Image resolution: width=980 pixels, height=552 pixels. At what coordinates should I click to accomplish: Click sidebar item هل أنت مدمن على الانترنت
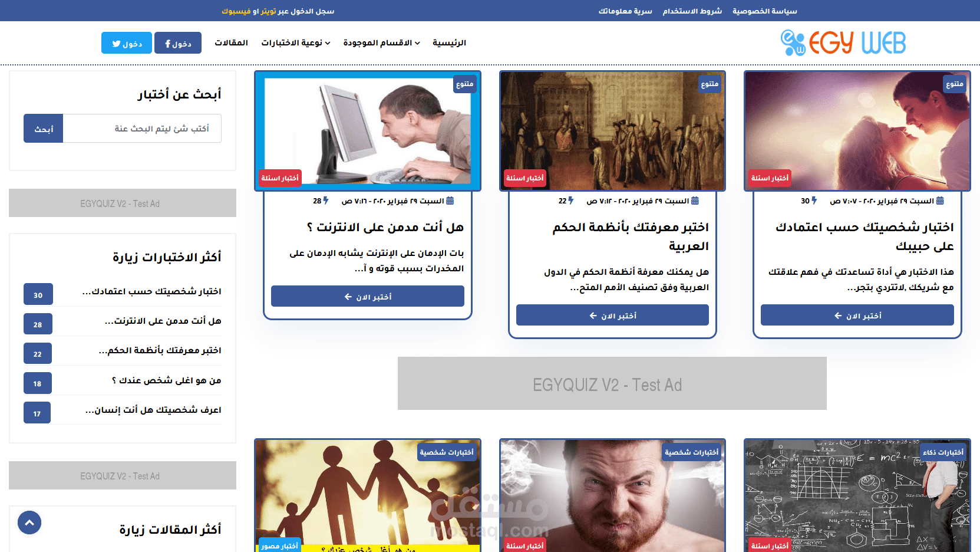[163, 321]
